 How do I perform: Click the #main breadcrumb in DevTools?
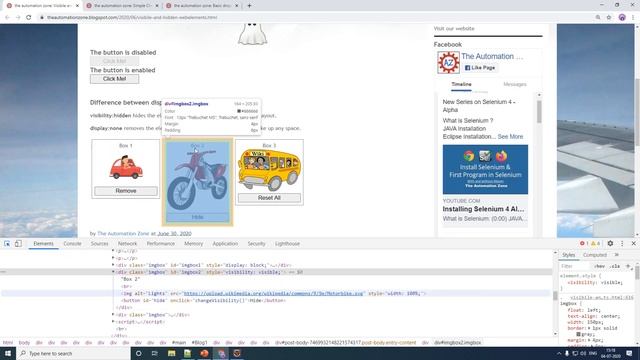[179, 342]
